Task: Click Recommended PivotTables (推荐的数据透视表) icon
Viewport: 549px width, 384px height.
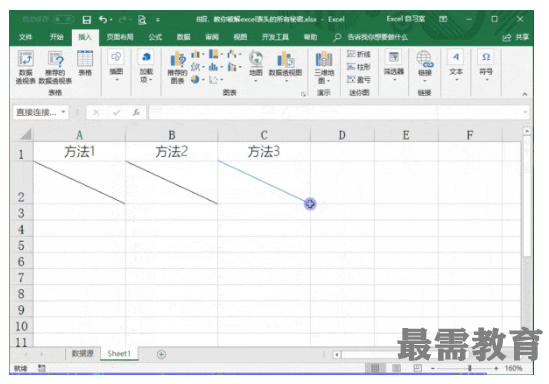Action: [x=55, y=67]
